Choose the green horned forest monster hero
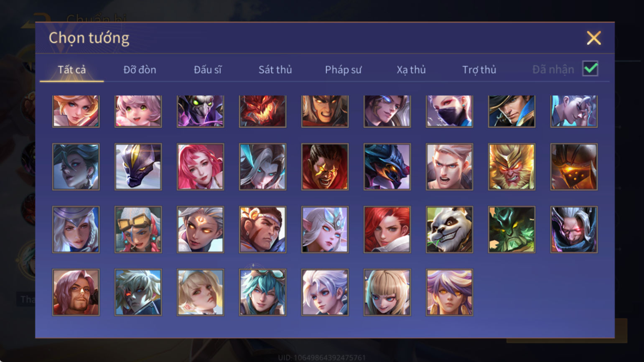This screenshot has width=644, height=362. tap(512, 229)
